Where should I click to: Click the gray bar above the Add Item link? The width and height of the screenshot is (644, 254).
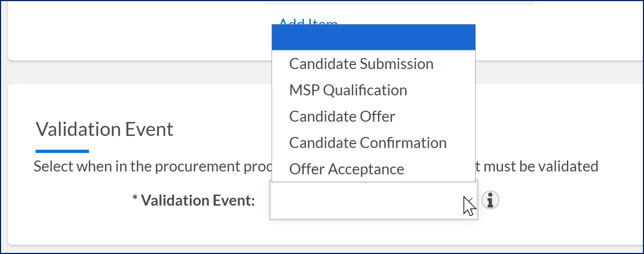(399, 2)
